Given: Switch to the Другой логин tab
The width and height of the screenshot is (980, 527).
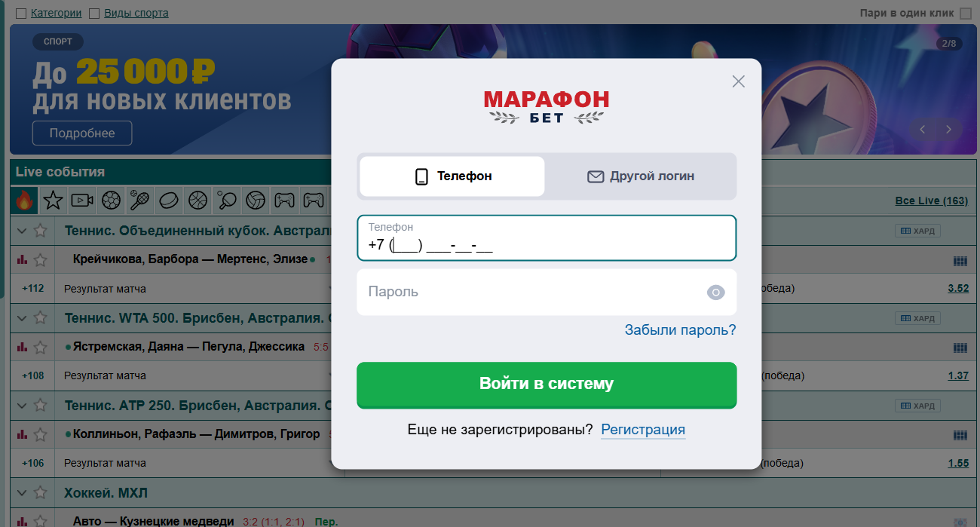Looking at the screenshot, I should [640, 176].
